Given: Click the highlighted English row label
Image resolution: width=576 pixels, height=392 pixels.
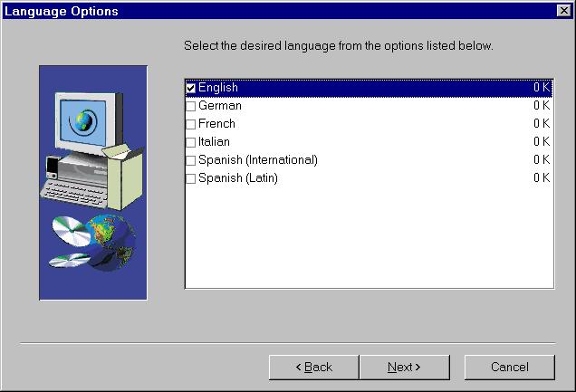Looking at the screenshot, I should tap(218, 88).
